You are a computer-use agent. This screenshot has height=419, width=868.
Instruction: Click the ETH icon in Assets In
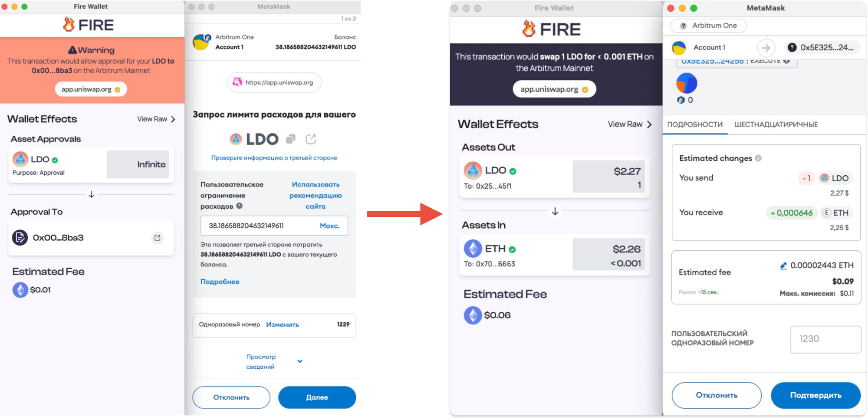pos(473,249)
